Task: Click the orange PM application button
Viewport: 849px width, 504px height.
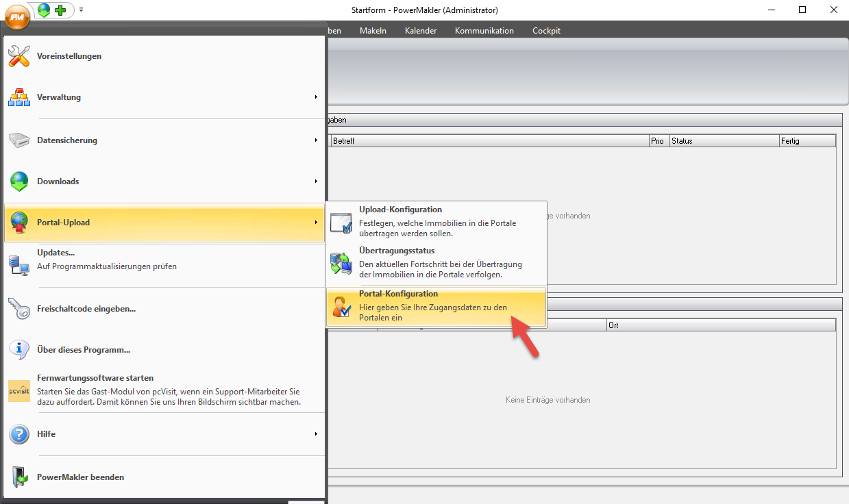Action: 16,16
